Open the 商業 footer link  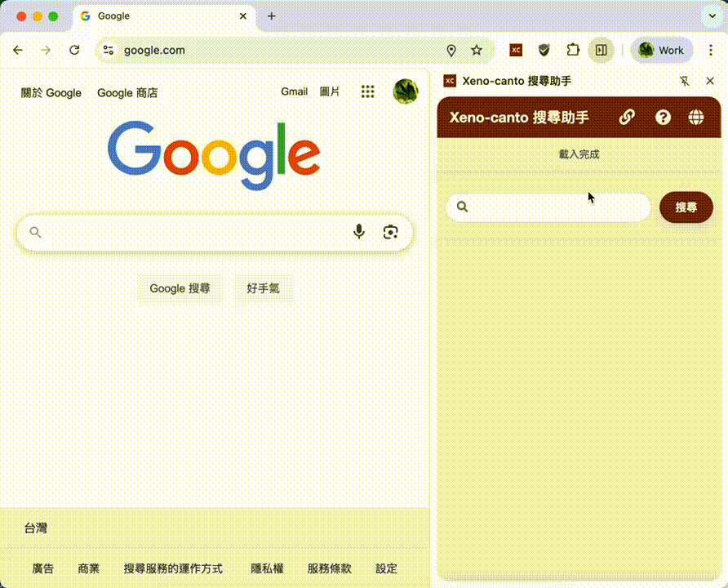pos(89,568)
